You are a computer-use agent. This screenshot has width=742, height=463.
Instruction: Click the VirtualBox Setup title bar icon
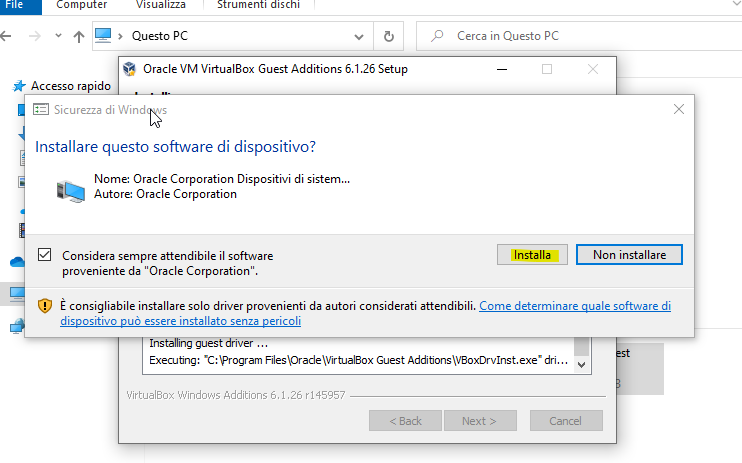pos(129,69)
